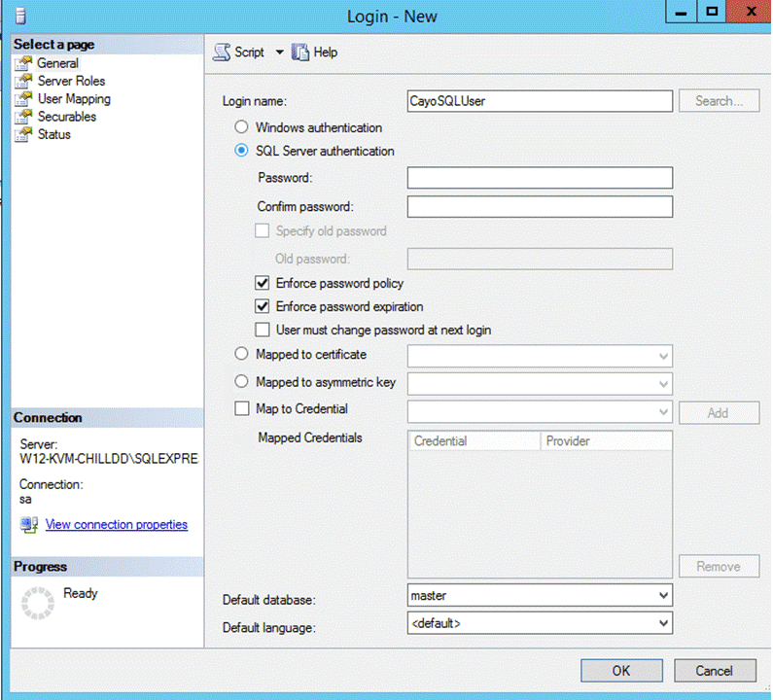773x700 pixels.
Task: Click the Search... button
Action: point(719,100)
